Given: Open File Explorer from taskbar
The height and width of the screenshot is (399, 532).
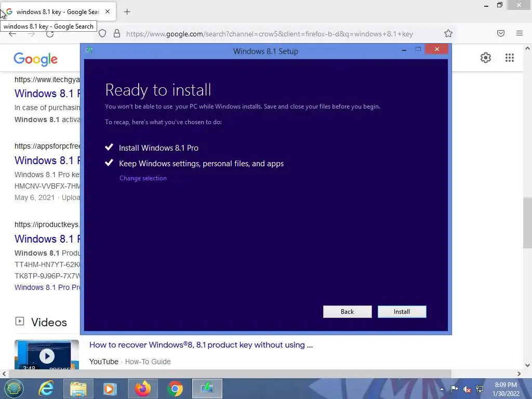Looking at the screenshot, I should (78, 389).
